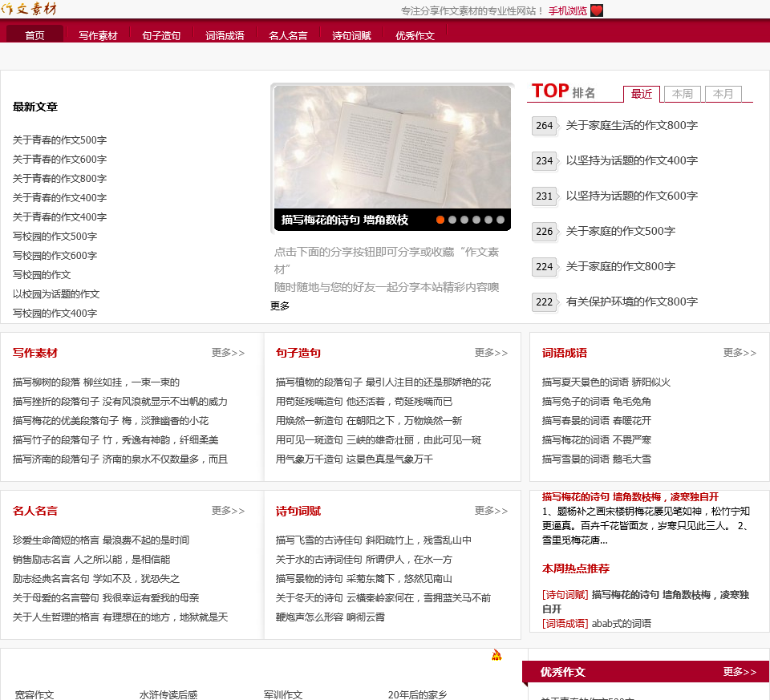
Task: Open the 名人名言 navigation item
Action: (288, 35)
